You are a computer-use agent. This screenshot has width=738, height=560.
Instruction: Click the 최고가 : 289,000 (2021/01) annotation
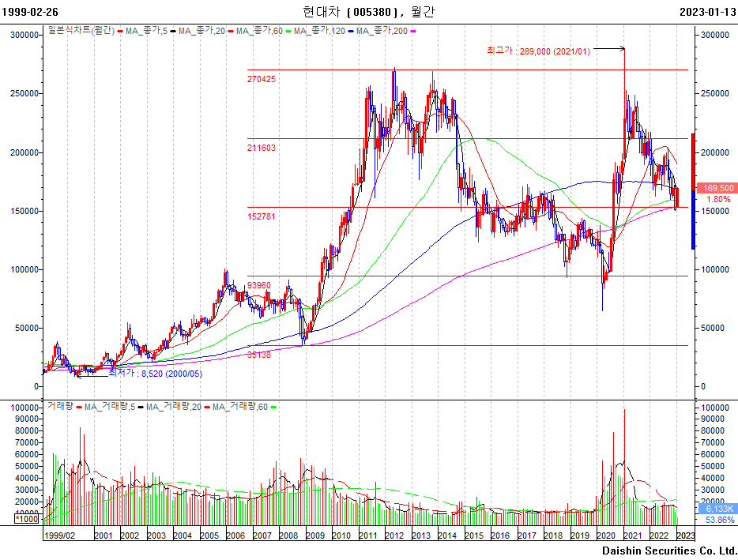coord(538,51)
